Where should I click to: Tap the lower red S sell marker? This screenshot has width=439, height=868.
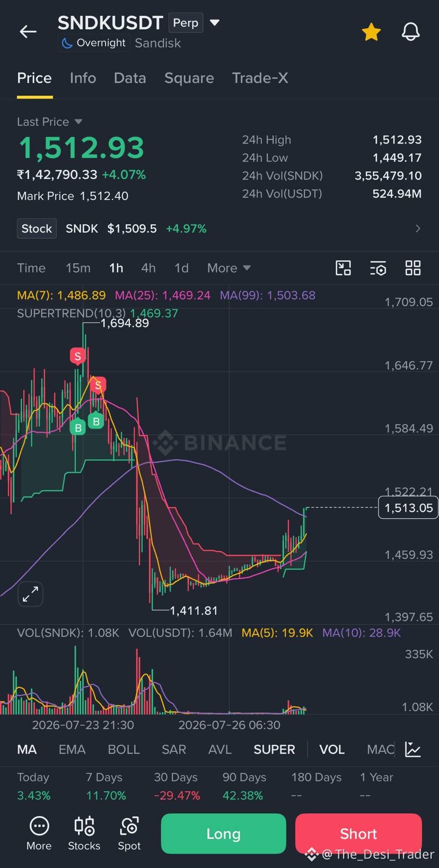[x=98, y=385]
